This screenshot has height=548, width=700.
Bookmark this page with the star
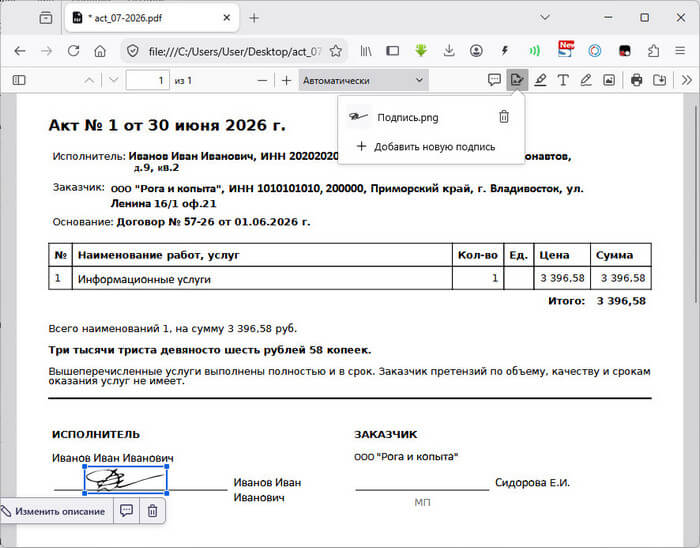tap(336, 51)
